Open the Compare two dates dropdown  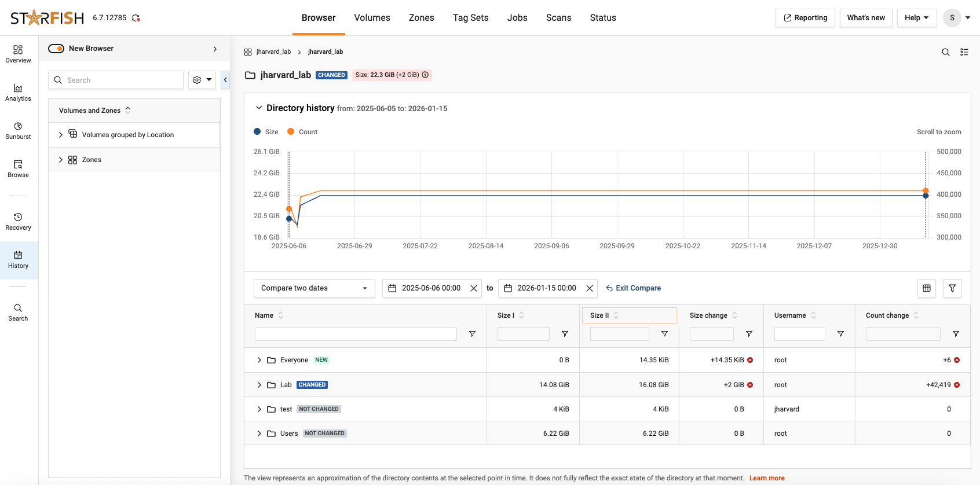314,288
